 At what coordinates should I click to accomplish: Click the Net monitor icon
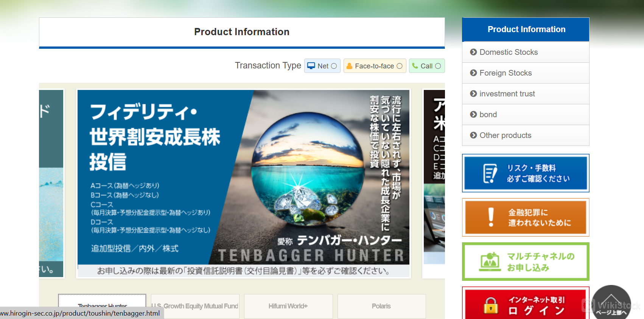tap(311, 66)
